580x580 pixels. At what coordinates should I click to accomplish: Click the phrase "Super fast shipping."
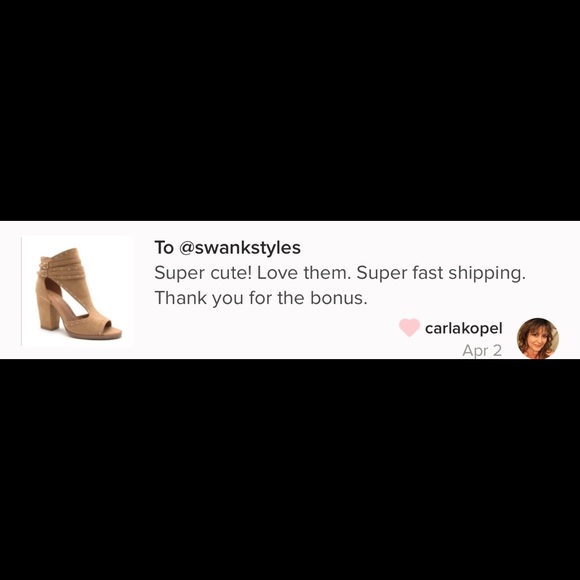(x=441, y=273)
